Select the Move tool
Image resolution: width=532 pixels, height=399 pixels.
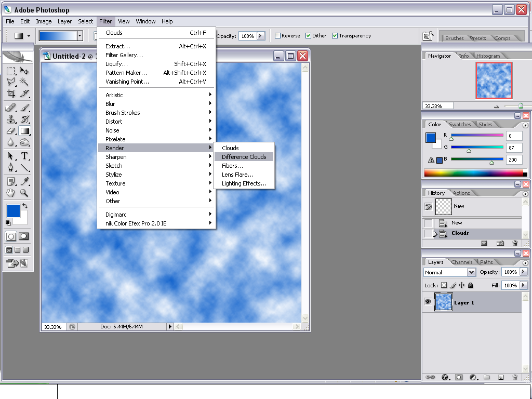point(24,71)
